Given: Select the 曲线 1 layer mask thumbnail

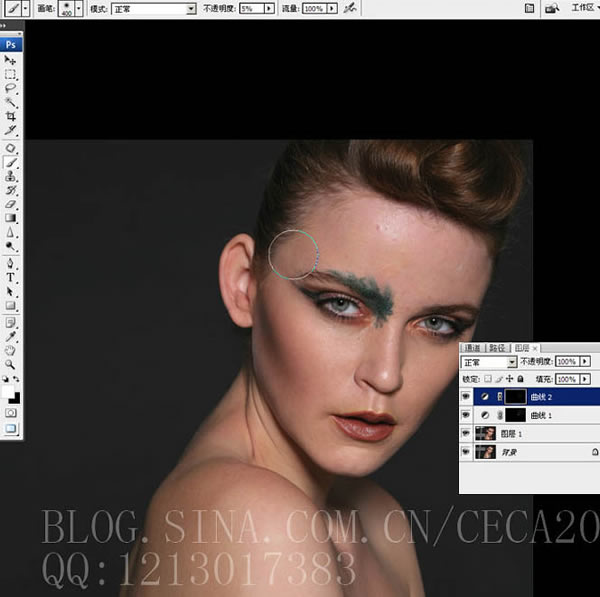Looking at the screenshot, I should tap(515, 415).
